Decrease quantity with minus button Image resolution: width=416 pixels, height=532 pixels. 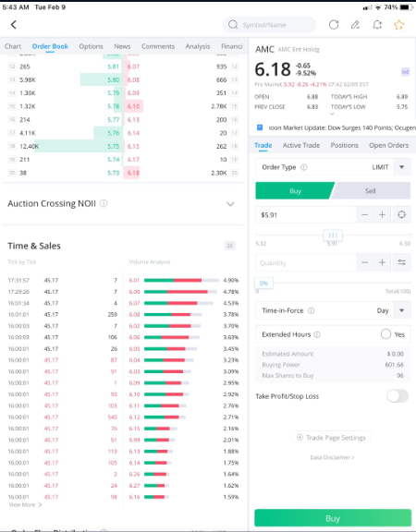pos(365,262)
